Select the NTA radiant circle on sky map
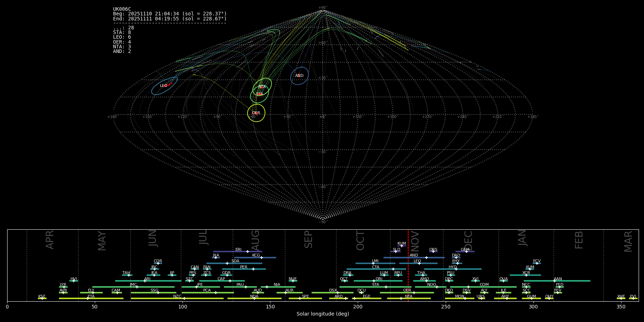The width and height of the screenshot is (644, 322). pos(262,87)
